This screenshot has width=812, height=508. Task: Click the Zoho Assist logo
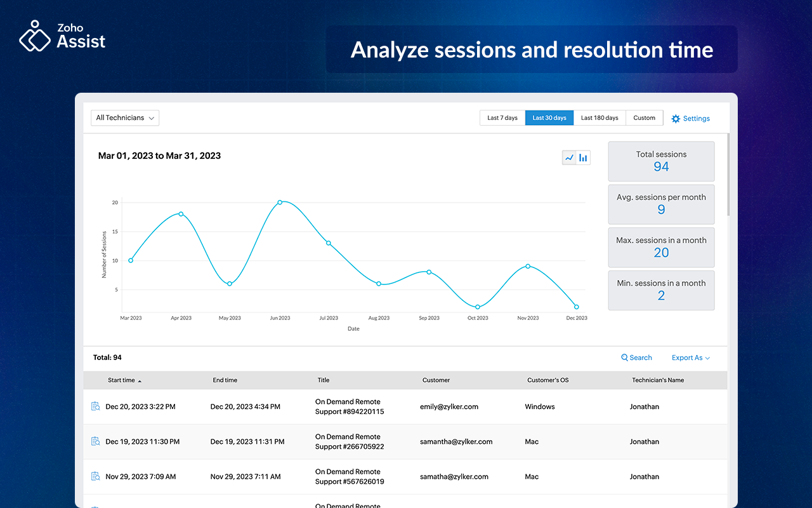pyautogui.click(x=62, y=36)
